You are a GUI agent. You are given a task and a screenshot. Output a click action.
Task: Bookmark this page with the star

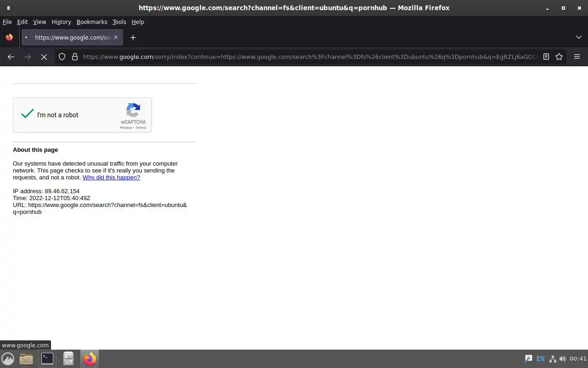coord(559,57)
